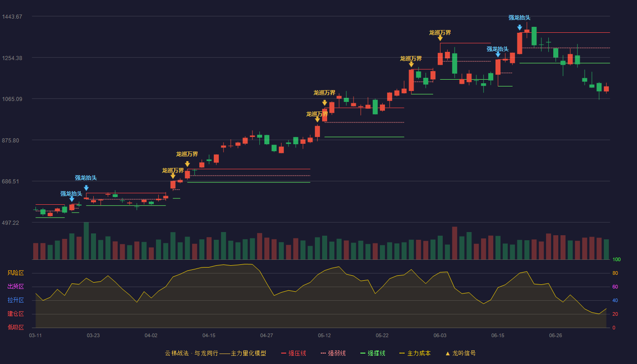Click the 04-27 date label
The image size is (637, 364).
pyautogui.click(x=267, y=335)
